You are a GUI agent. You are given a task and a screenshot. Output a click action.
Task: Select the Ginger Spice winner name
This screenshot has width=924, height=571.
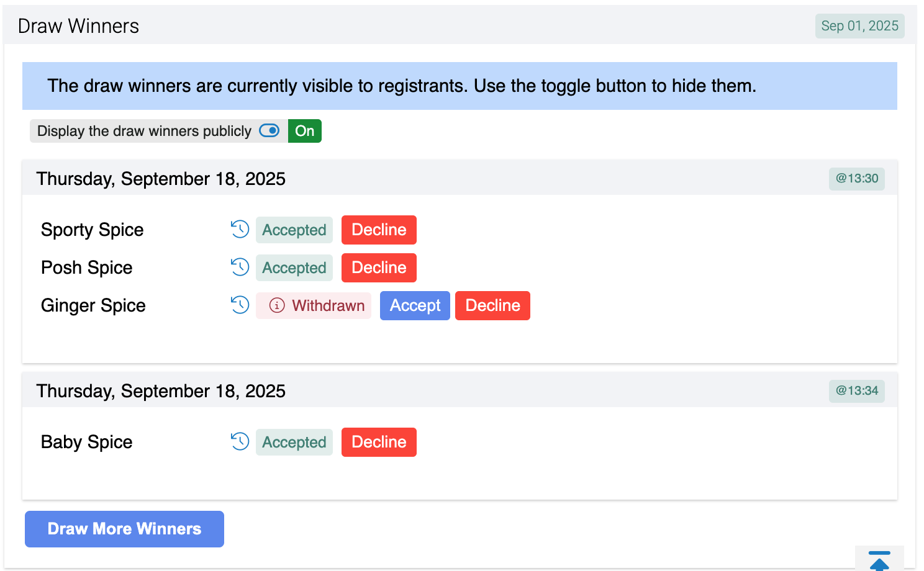[93, 305]
